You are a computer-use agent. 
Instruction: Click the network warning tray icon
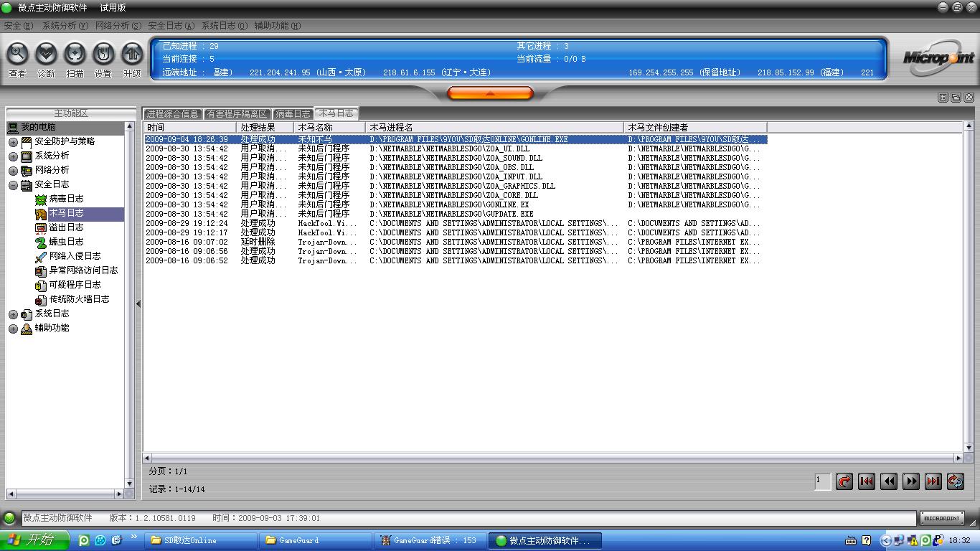click(913, 540)
